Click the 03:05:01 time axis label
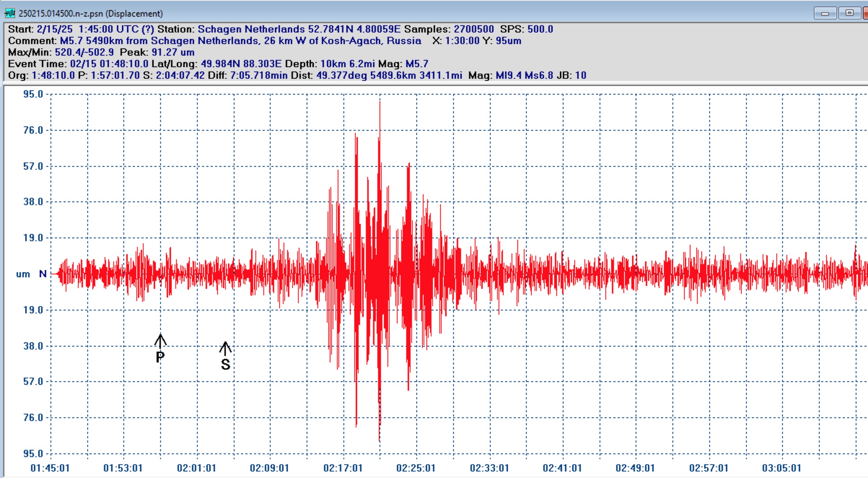 click(x=781, y=468)
